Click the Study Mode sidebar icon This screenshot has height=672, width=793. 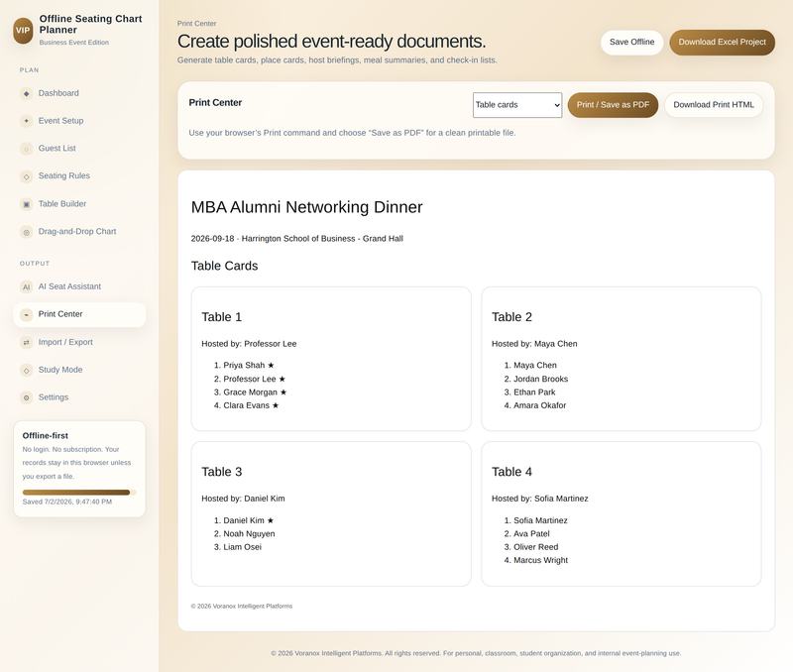27,370
